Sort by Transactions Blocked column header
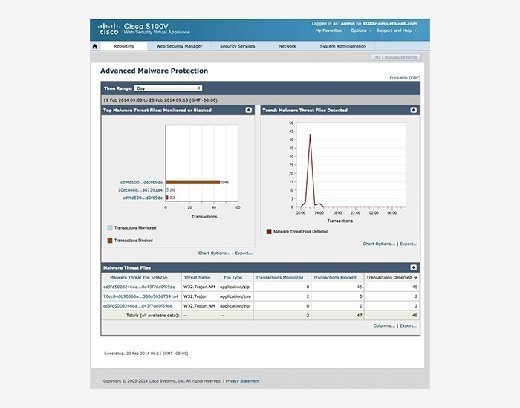 point(335,278)
